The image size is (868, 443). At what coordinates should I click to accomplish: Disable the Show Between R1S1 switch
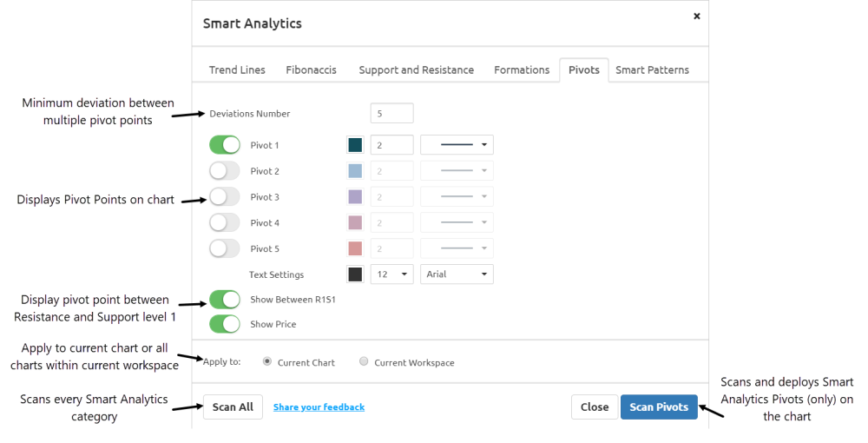tap(224, 300)
